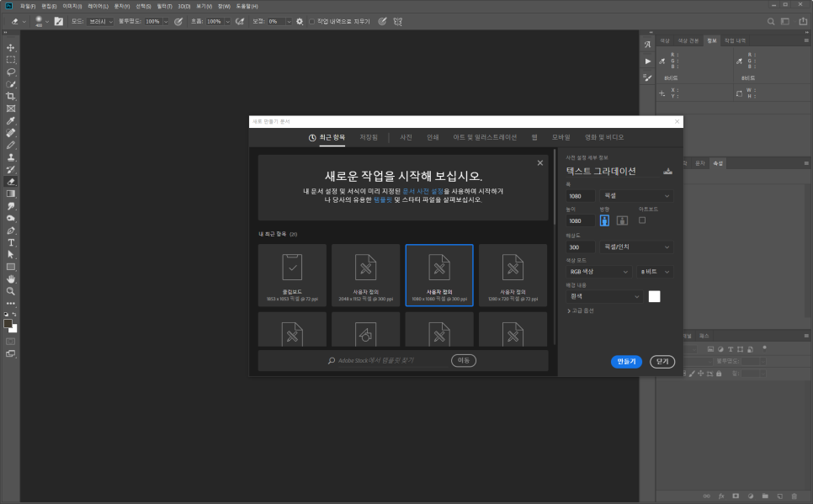Viewport: 813px width, 504px height.
Task: Click the 만들기 (Create) button
Action: pyautogui.click(x=626, y=361)
